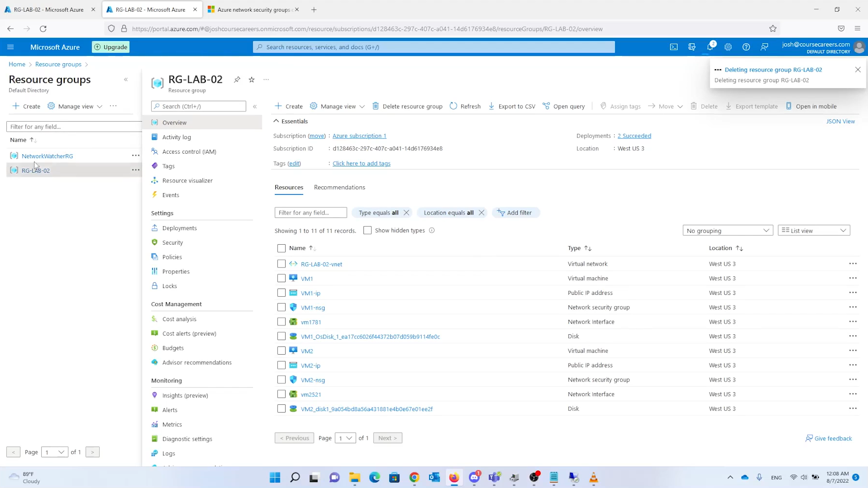Click the page number input at bottom
The height and width of the screenshot is (488, 868).
[x=345, y=437]
